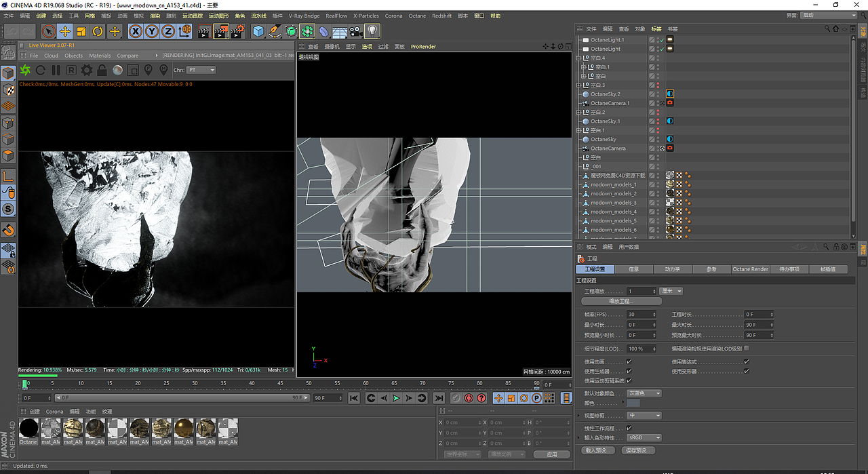Toggle 使用表达式 checkbox
Image resolution: width=868 pixels, height=474 pixels.
click(747, 362)
